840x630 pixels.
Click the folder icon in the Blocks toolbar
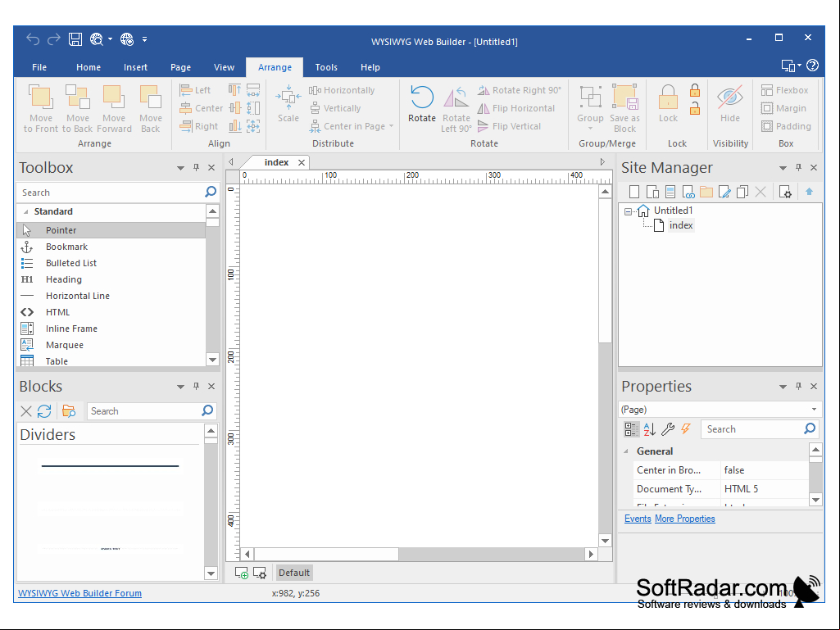69,411
